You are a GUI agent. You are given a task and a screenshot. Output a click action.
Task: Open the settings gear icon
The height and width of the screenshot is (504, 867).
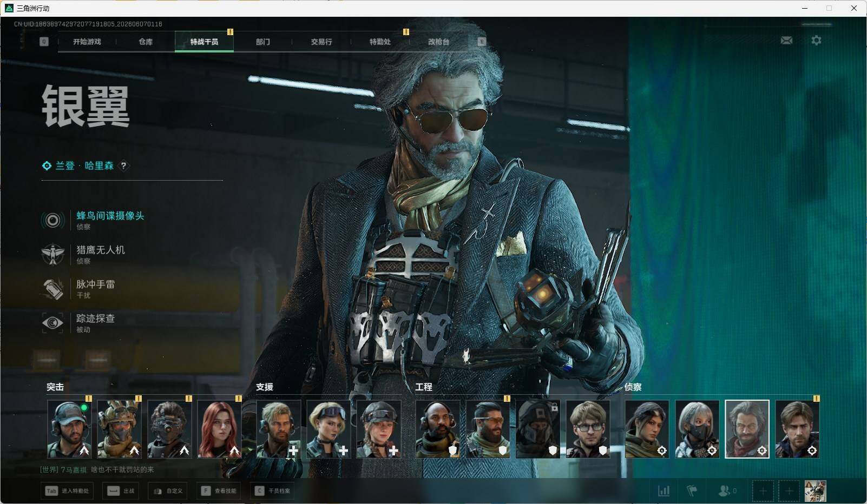coord(816,40)
